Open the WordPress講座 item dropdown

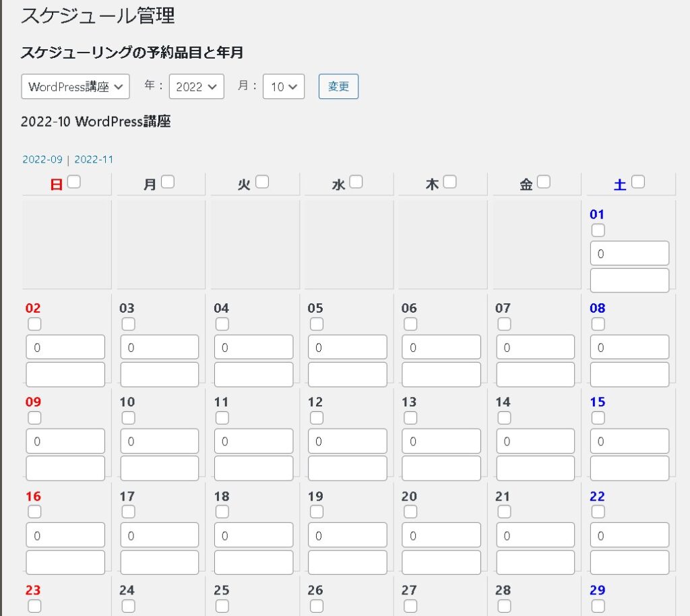[75, 86]
